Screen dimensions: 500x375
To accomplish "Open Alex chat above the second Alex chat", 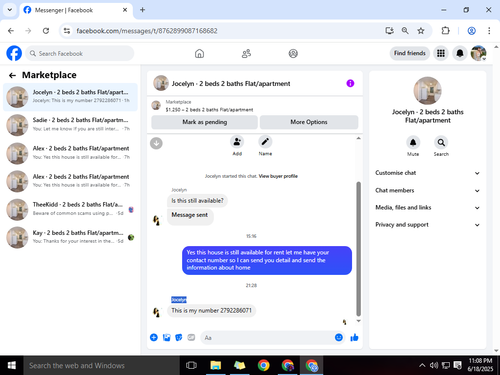I will (70, 153).
